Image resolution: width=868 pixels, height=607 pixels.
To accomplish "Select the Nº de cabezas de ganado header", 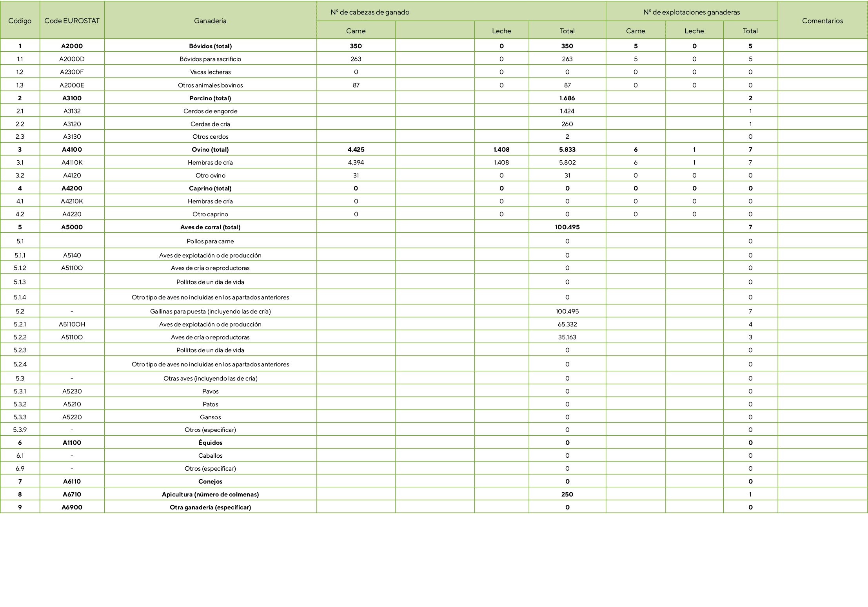I will tap(370, 12).
